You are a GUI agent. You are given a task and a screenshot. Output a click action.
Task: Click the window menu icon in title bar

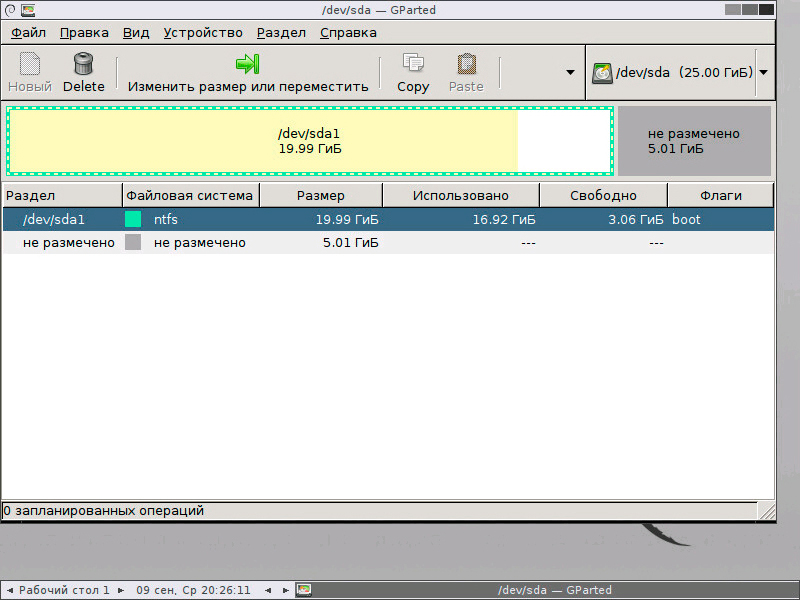coord(28,10)
